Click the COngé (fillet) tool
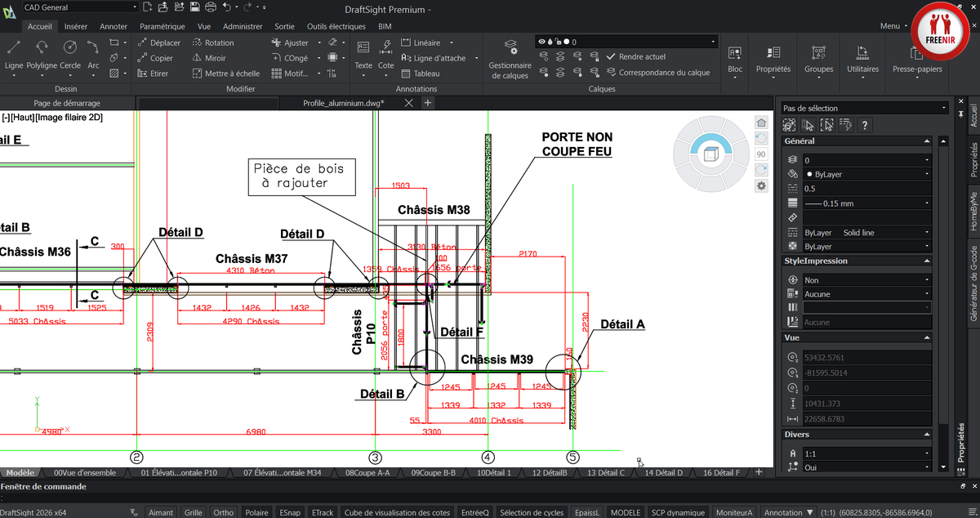980x518 pixels. 290,58
